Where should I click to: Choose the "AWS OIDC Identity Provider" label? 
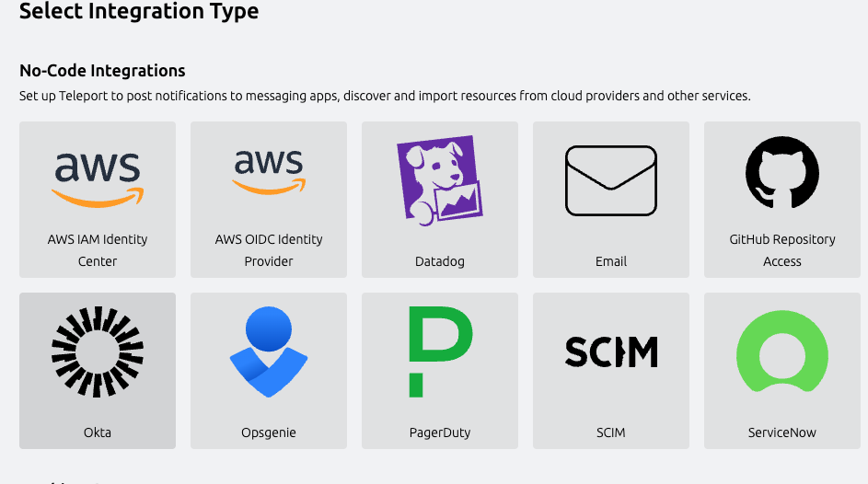click(x=269, y=250)
